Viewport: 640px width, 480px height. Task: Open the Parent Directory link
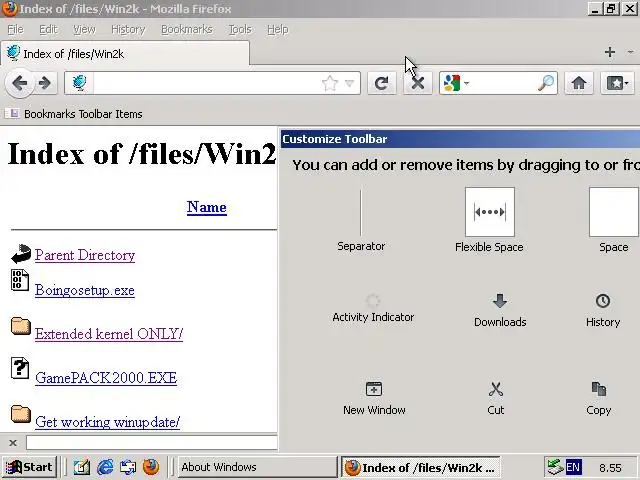(x=85, y=255)
